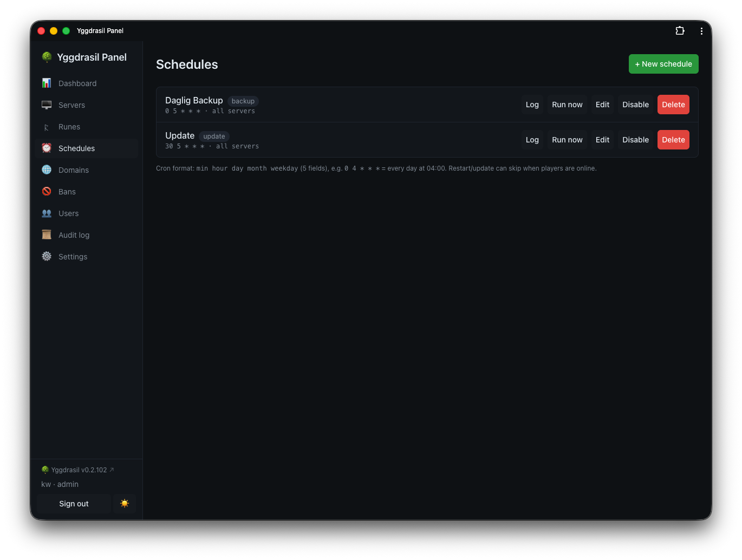Create a new schedule
The height and width of the screenshot is (560, 742).
663,64
